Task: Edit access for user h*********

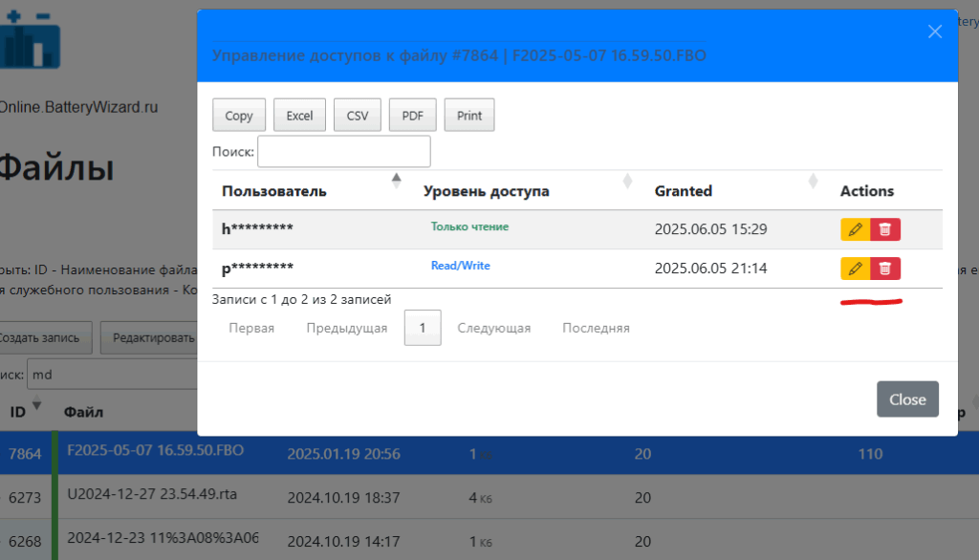Action: pyautogui.click(x=855, y=229)
